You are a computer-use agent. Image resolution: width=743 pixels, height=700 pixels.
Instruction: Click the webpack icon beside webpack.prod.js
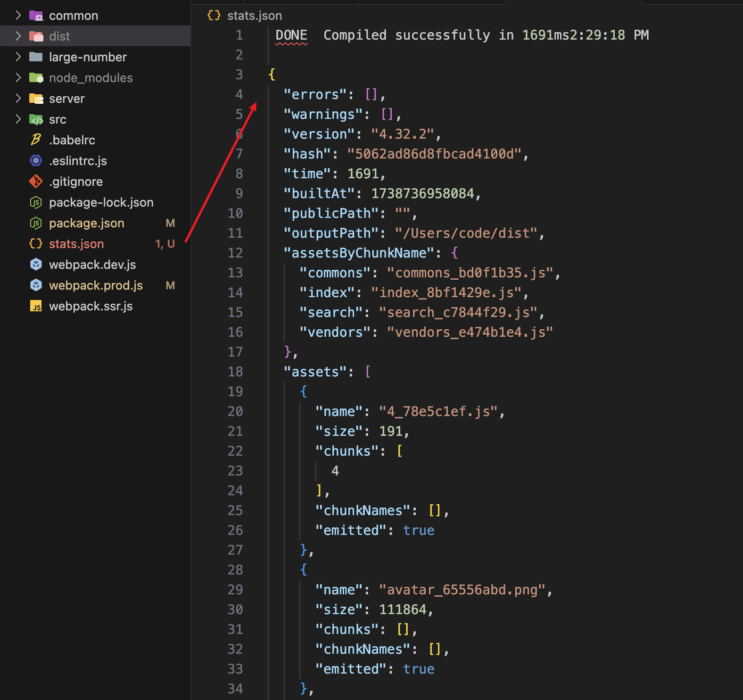(x=36, y=285)
